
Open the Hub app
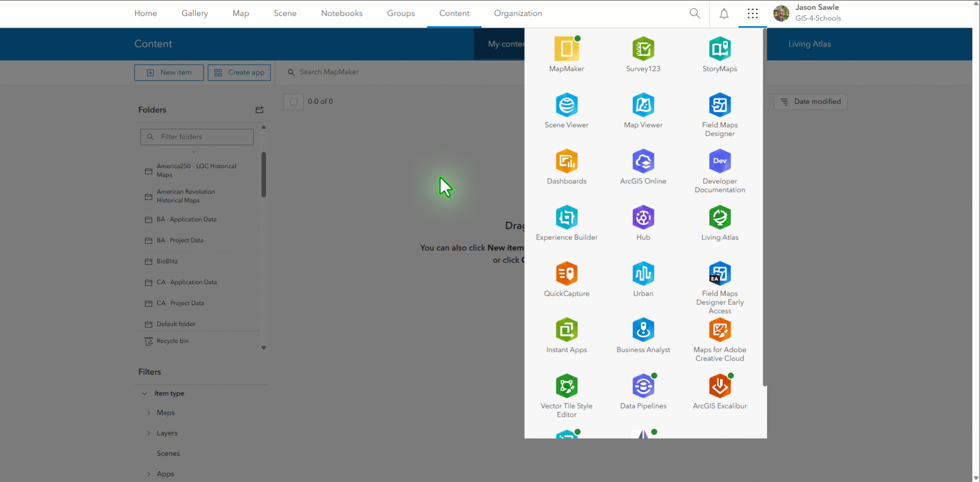pyautogui.click(x=643, y=223)
